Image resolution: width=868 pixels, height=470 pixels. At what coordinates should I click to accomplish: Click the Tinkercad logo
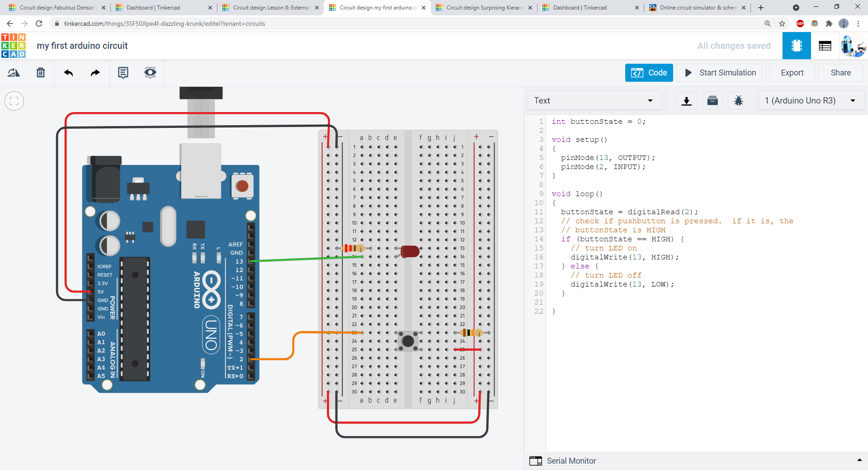click(13, 45)
